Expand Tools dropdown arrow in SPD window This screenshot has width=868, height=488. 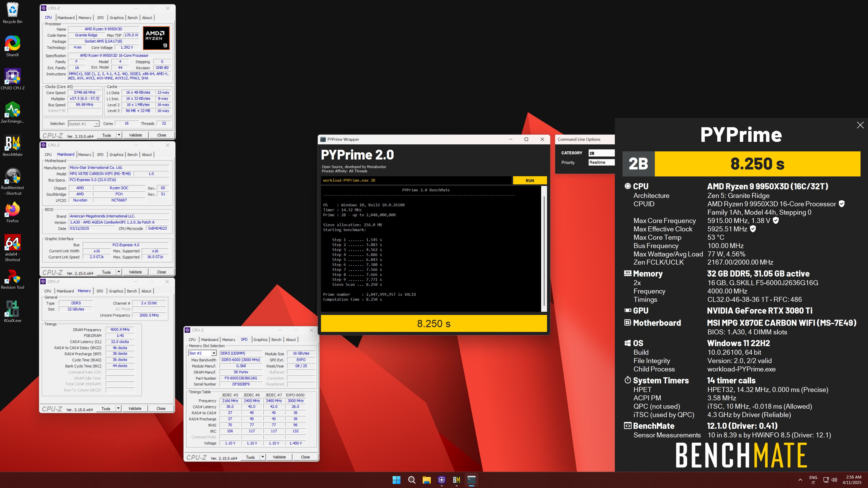[x=263, y=457]
